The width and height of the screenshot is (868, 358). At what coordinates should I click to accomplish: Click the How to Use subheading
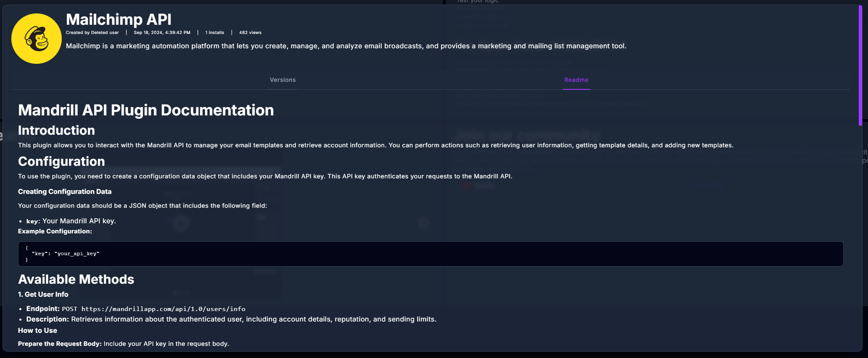coord(37,330)
